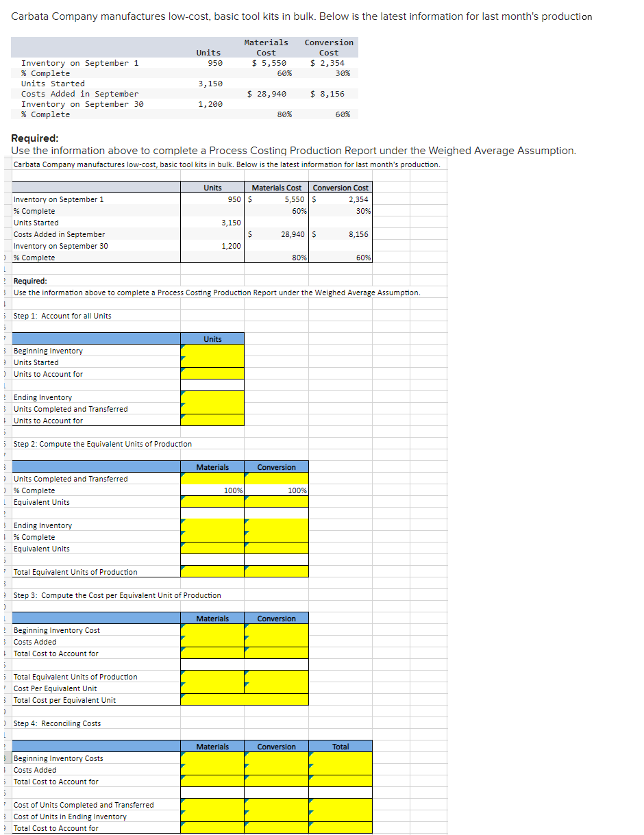Click the note indicator on Units Started yellow cell
644x835 pixels.
[182, 359]
